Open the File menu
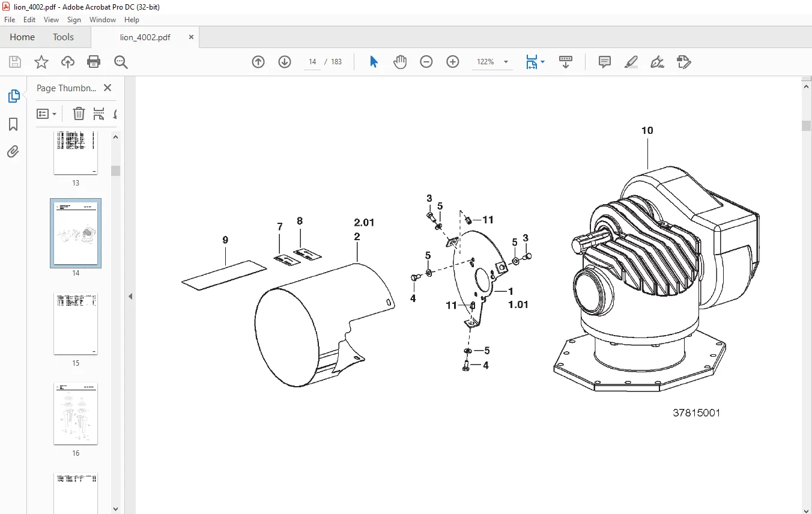The width and height of the screenshot is (812, 514). (x=10, y=20)
